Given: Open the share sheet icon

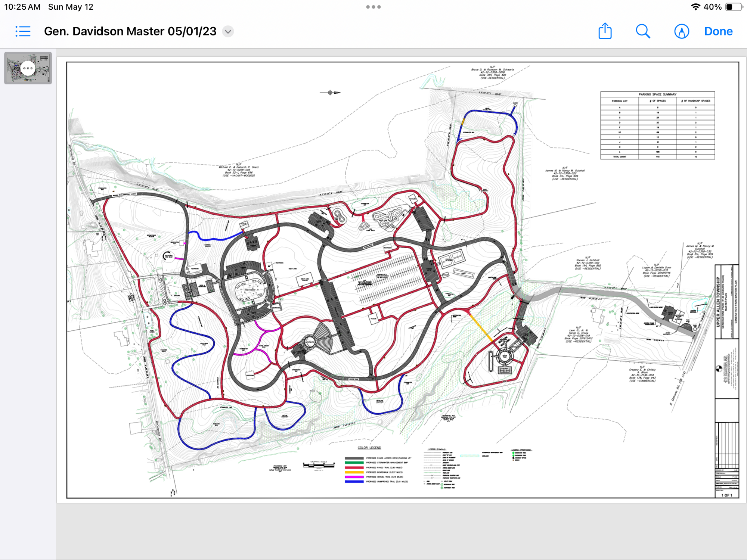Looking at the screenshot, I should coord(605,31).
